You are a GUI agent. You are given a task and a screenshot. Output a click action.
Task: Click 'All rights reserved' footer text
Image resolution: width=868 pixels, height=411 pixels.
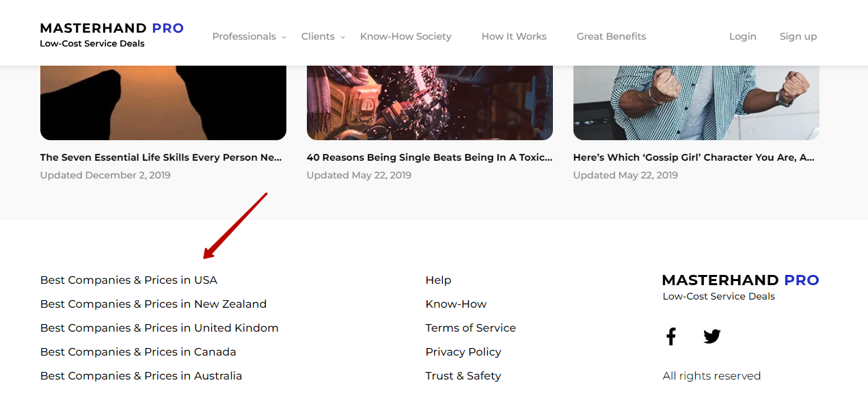(711, 376)
